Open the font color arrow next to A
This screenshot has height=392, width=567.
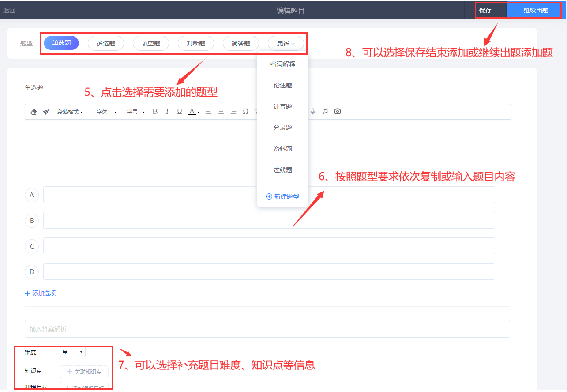199,112
